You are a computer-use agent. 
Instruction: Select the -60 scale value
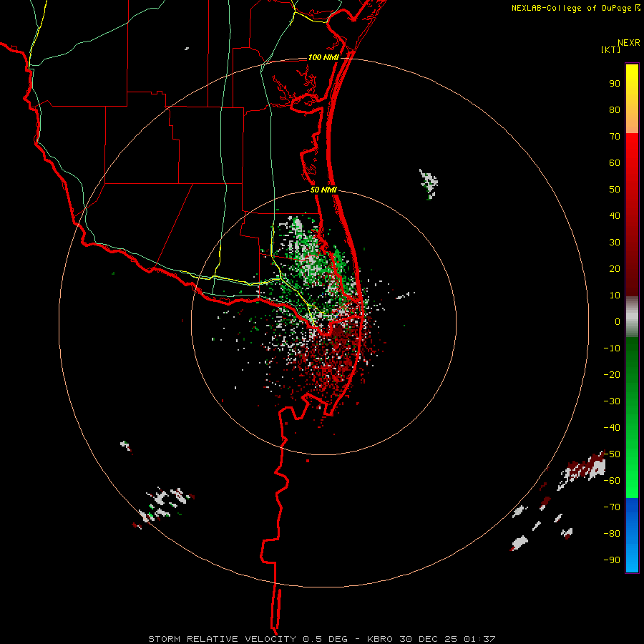point(612,481)
